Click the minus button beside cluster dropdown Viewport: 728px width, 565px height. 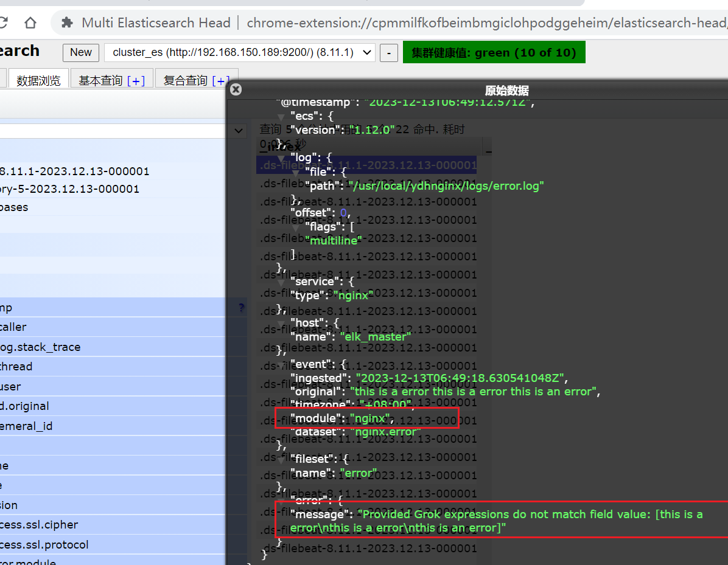point(388,53)
